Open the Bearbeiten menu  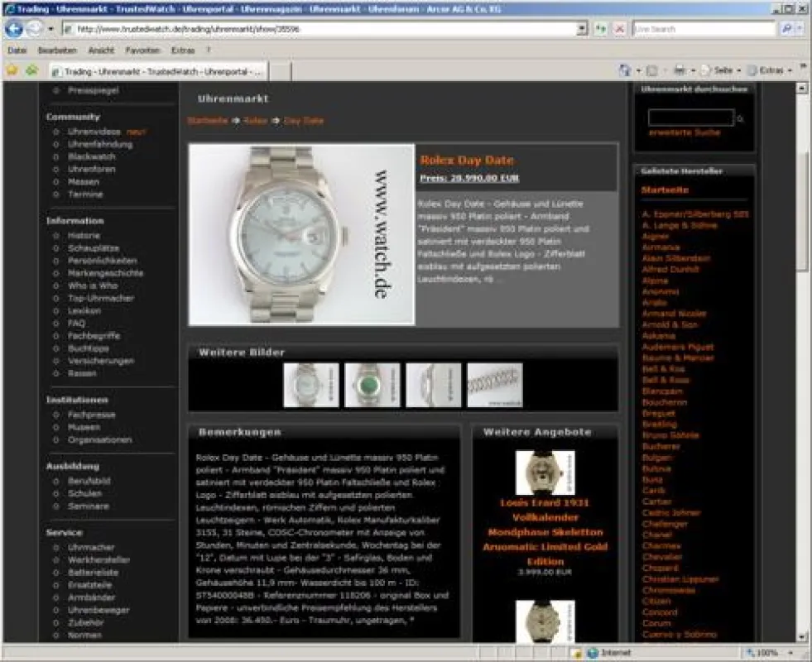pyautogui.click(x=57, y=50)
